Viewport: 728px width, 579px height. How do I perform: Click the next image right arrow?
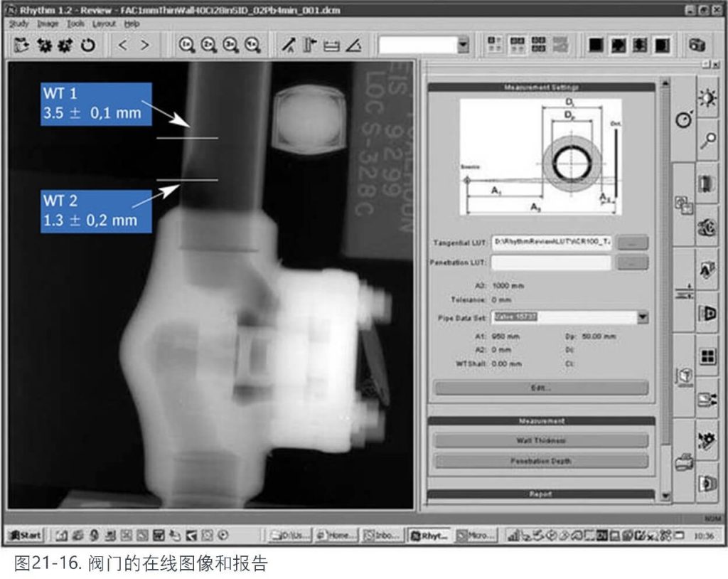[x=144, y=46]
